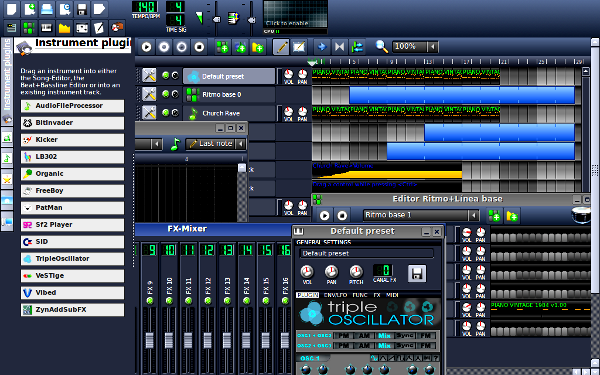The image size is (600, 375).
Task: Mute the Ritmo base 0 track
Action: [x=165, y=94]
